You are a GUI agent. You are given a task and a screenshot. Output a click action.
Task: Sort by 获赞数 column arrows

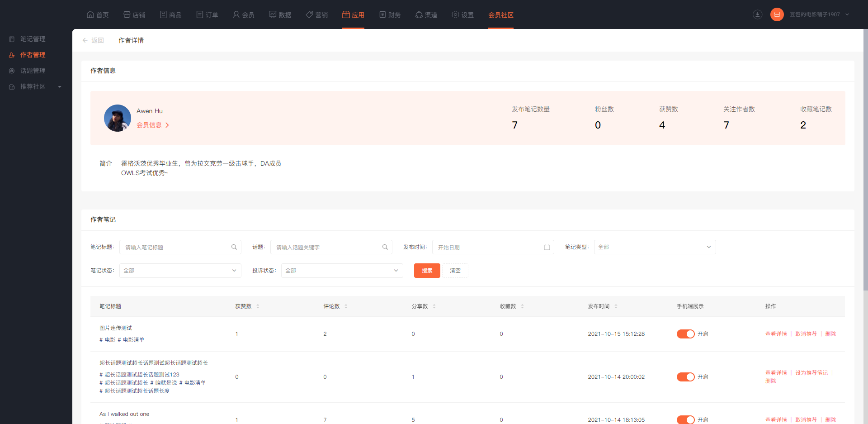(x=258, y=306)
